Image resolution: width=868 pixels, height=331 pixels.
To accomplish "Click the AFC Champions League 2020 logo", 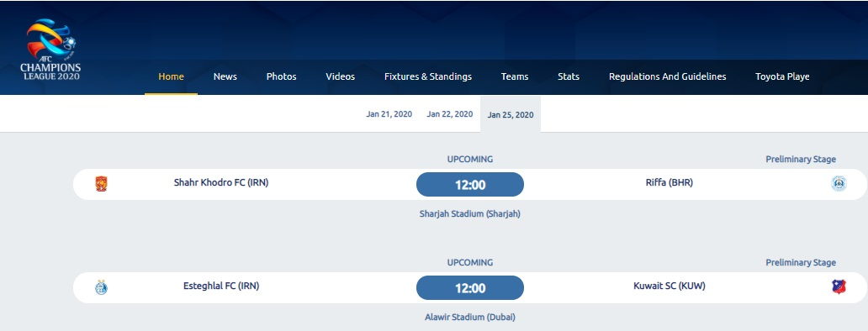I will [x=51, y=50].
